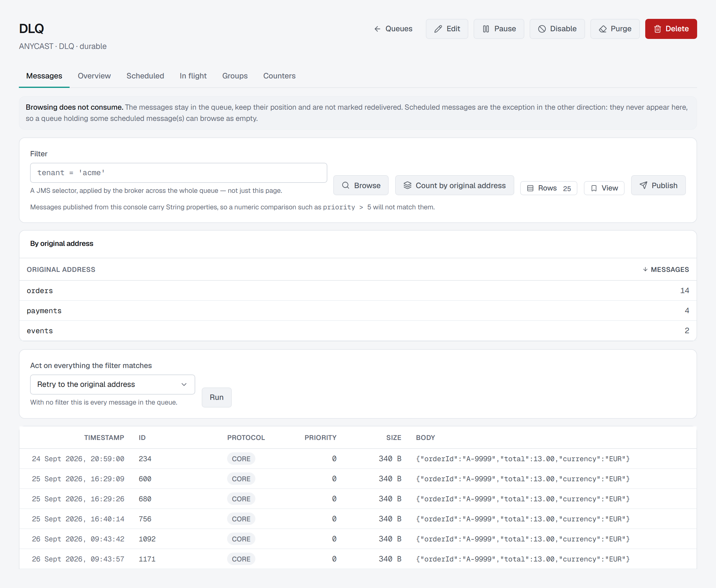Image resolution: width=716 pixels, height=588 pixels.
Task: Focus the JMS selector filter field
Action: click(178, 173)
